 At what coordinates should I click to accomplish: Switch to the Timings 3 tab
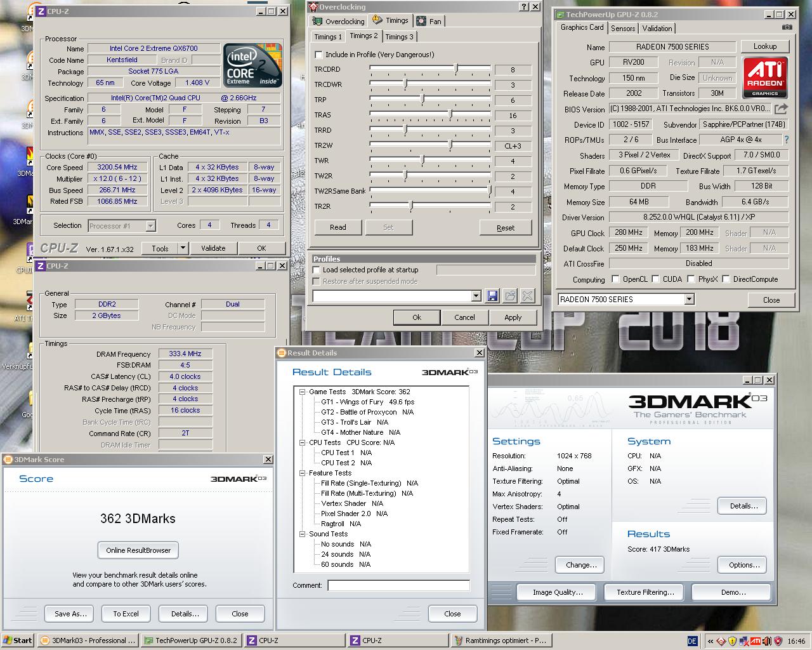399,37
